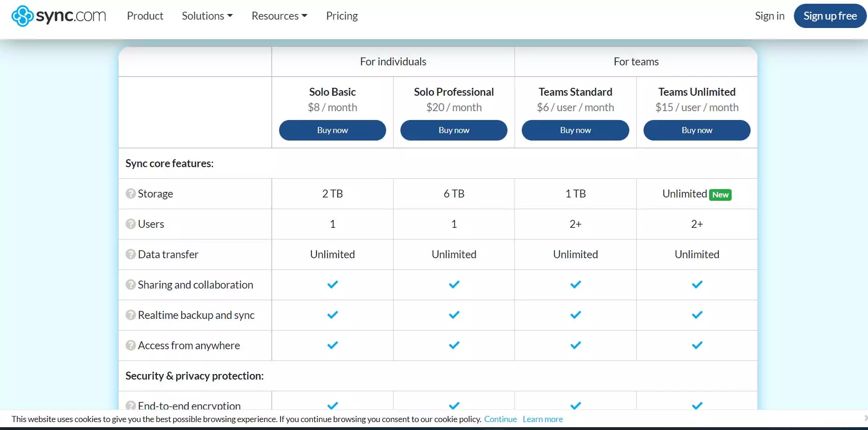This screenshot has width=868, height=430.
Task: Click the $20 / month price text
Action: [454, 107]
